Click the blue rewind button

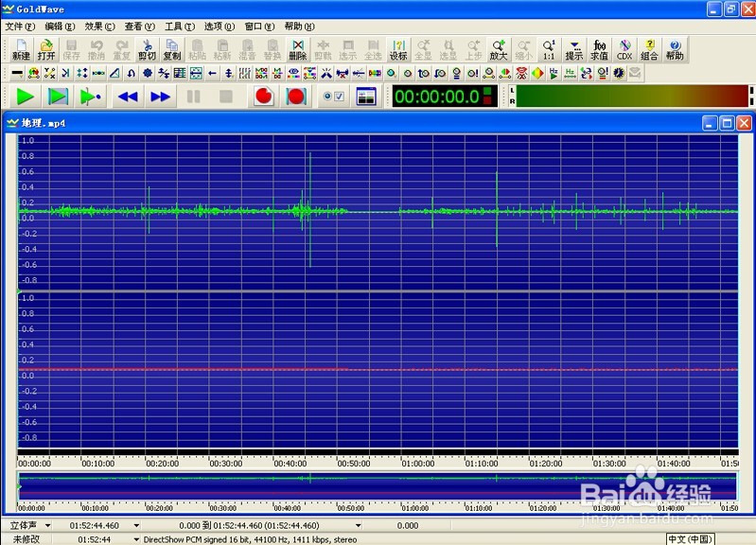point(129,97)
